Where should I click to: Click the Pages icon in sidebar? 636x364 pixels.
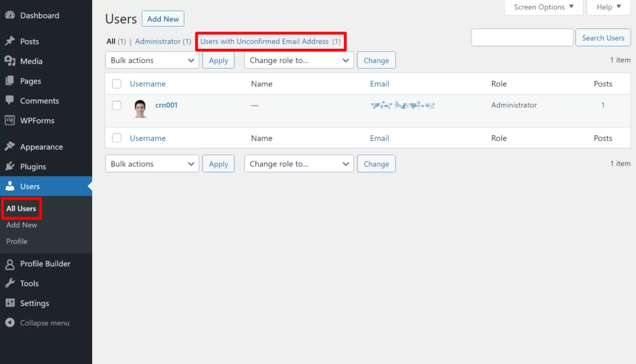click(x=10, y=81)
